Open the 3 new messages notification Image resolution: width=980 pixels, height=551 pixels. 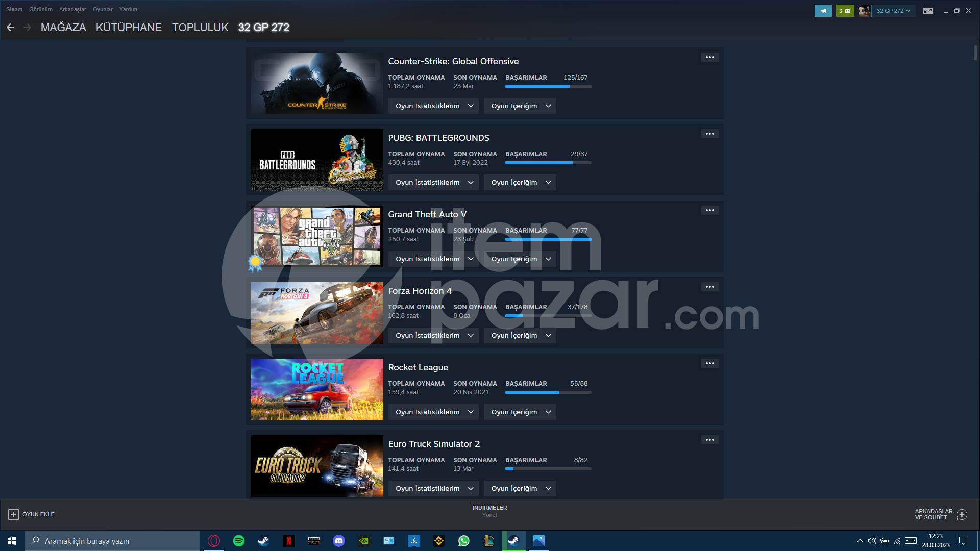pos(845,11)
